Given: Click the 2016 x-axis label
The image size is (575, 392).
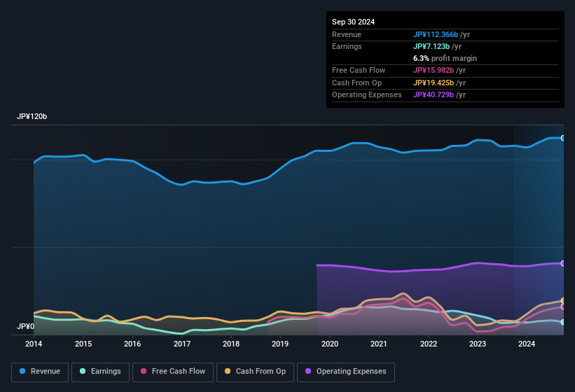Looking at the screenshot, I should (x=132, y=344).
